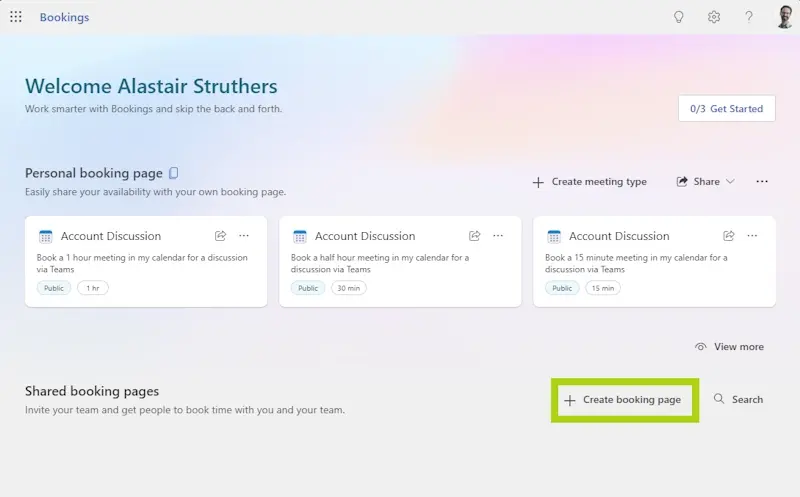Click Create meeting type

589,182
